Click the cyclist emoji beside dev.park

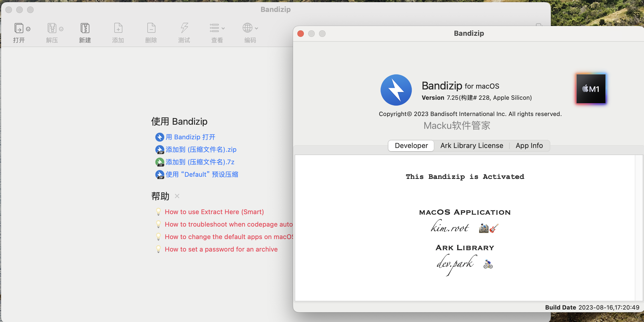point(488,264)
